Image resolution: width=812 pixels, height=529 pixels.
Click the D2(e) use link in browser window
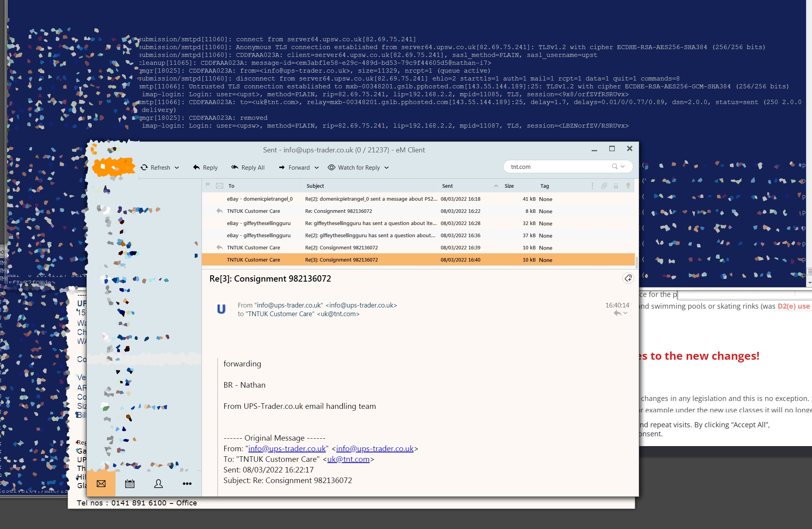[794, 306]
